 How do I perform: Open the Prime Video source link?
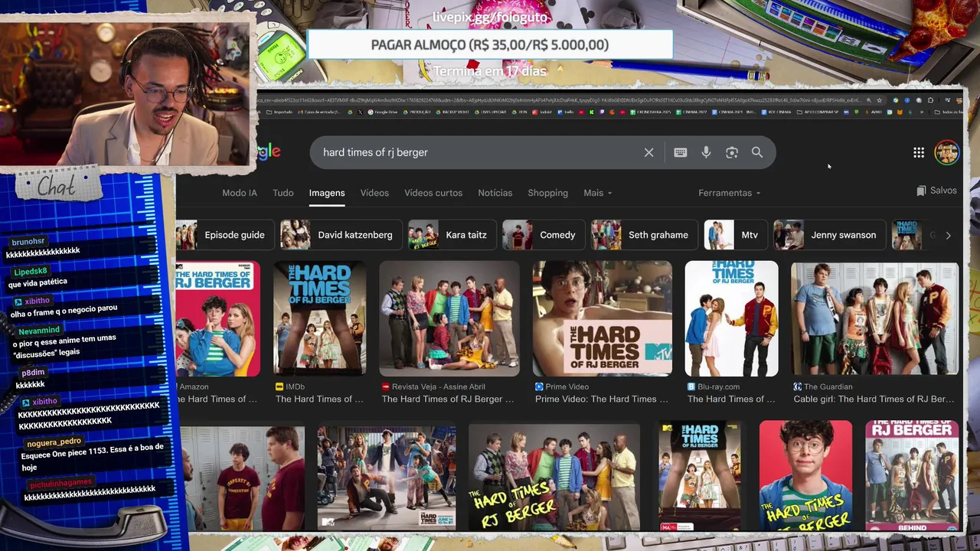coord(562,387)
